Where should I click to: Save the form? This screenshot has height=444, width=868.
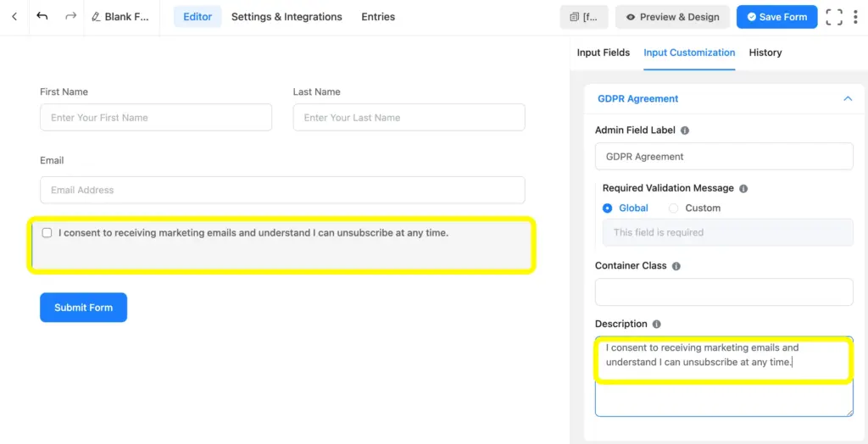click(776, 17)
